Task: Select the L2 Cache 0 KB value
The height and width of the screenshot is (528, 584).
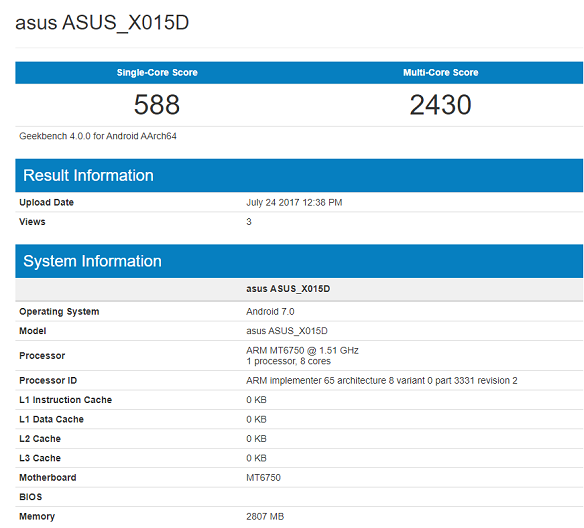Action: (x=256, y=439)
